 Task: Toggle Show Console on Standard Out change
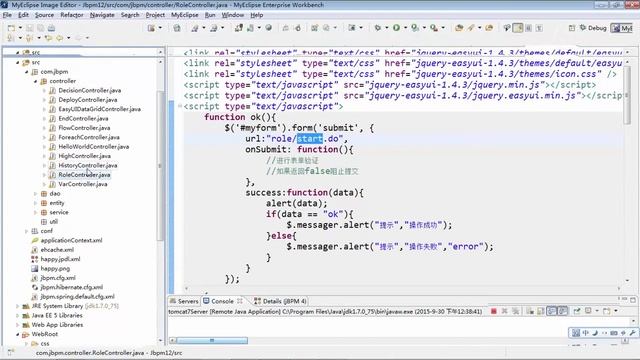click(551, 311)
